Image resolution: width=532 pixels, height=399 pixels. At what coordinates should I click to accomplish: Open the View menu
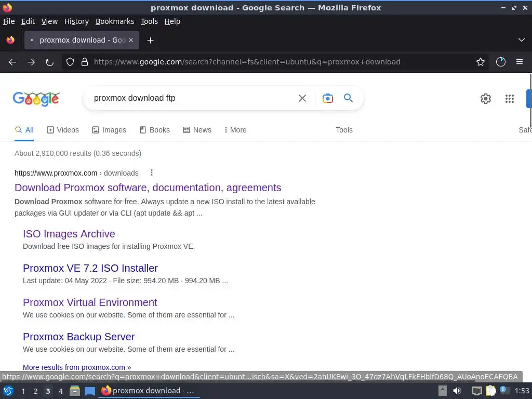click(x=49, y=21)
